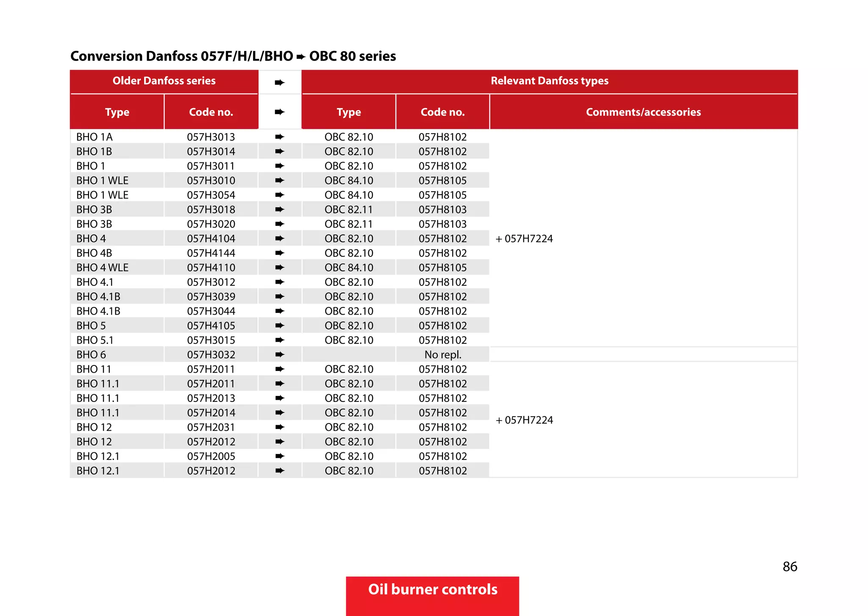Click the 'Relevant Danfoss types' header
Image resolution: width=868 pixels, height=616 pixels.
(x=549, y=81)
